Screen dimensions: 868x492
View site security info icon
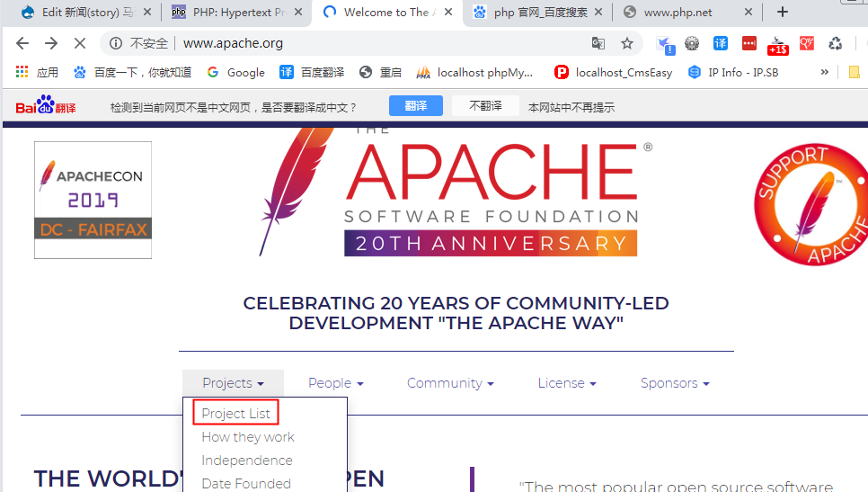pyautogui.click(x=116, y=43)
